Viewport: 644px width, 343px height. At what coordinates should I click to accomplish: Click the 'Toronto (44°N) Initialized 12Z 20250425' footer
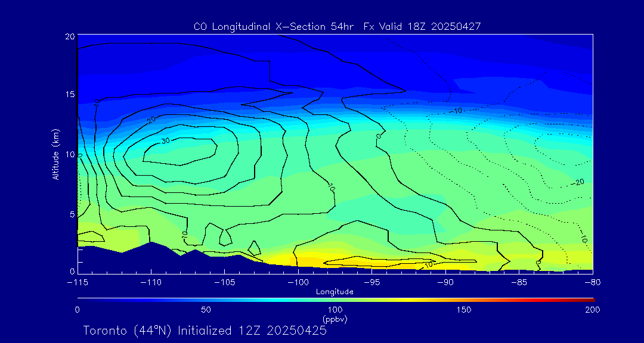[205, 330]
